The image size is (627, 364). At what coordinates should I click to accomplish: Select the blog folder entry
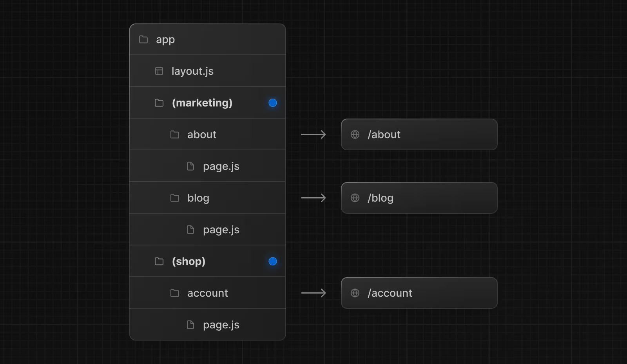click(x=198, y=198)
